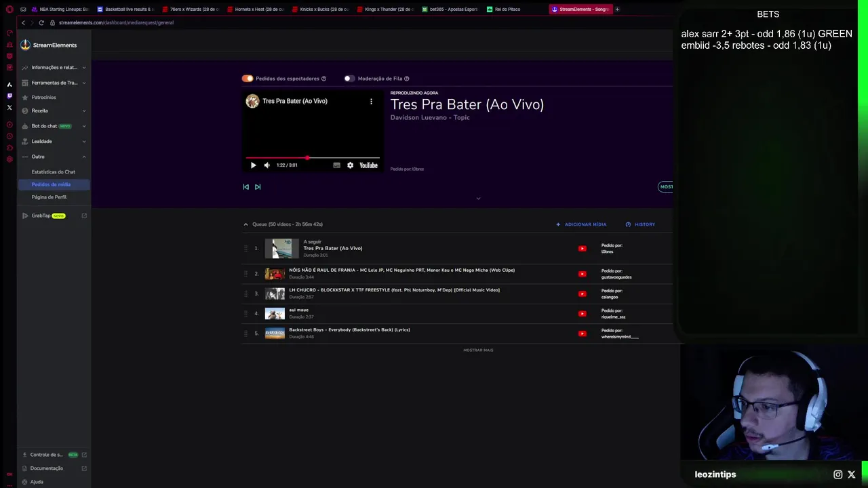Skip to the previous song
Screen dimensions: 868x488
(245, 187)
